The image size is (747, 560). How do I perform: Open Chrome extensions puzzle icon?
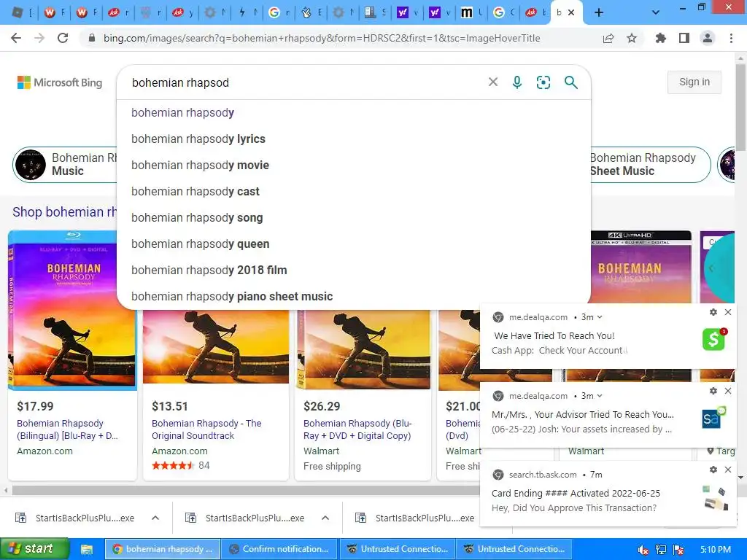click(x=660, y=38)
